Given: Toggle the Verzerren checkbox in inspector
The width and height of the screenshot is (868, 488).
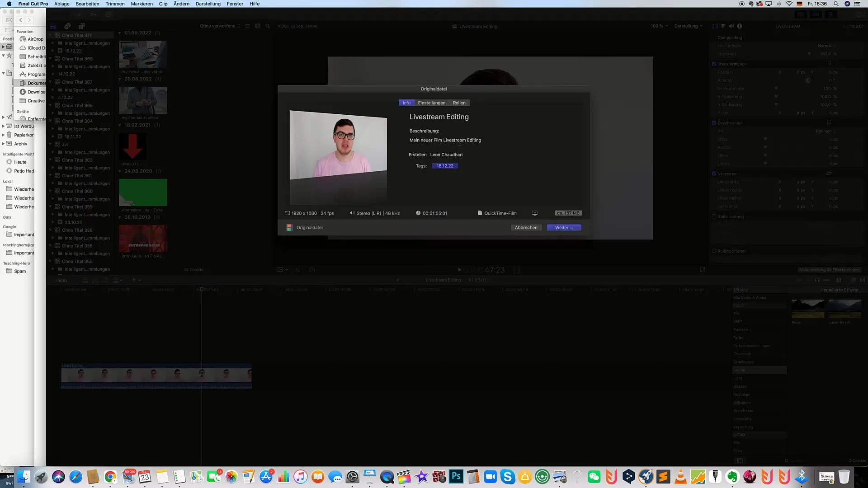Looking at the screenshot, I should (x=713, y=174).
